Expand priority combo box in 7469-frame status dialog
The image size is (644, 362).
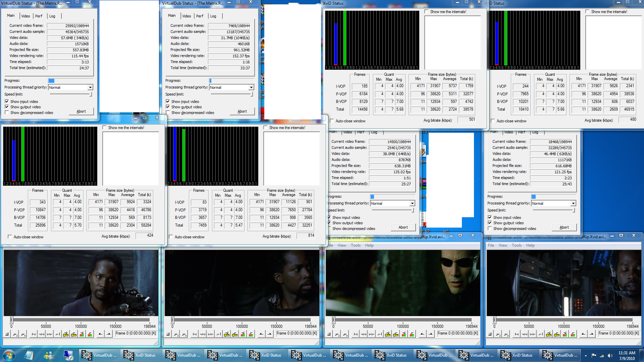pos(251,87)
